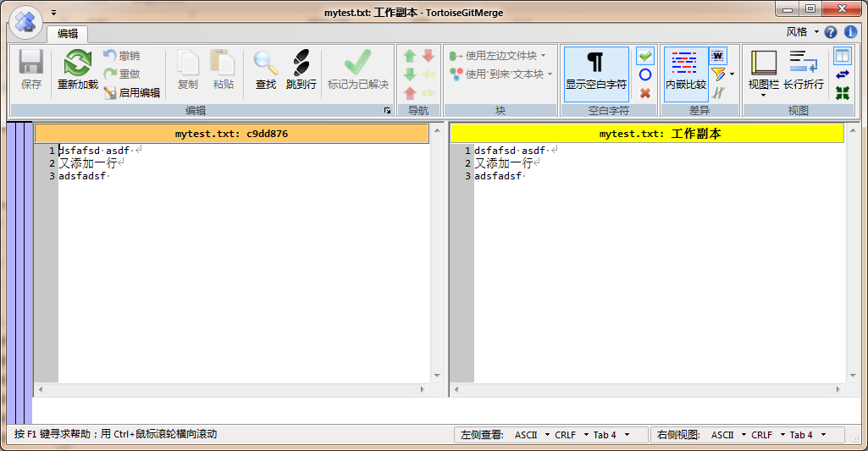Click line 3 'adsfadsf' in left pane

[82, 176]
